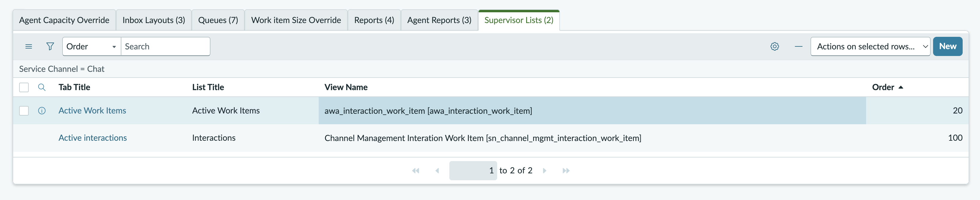Image resolution: width=980 pixels, height=200 pixels.
Task: Click into the Search input field
Action: click(166, 46)
